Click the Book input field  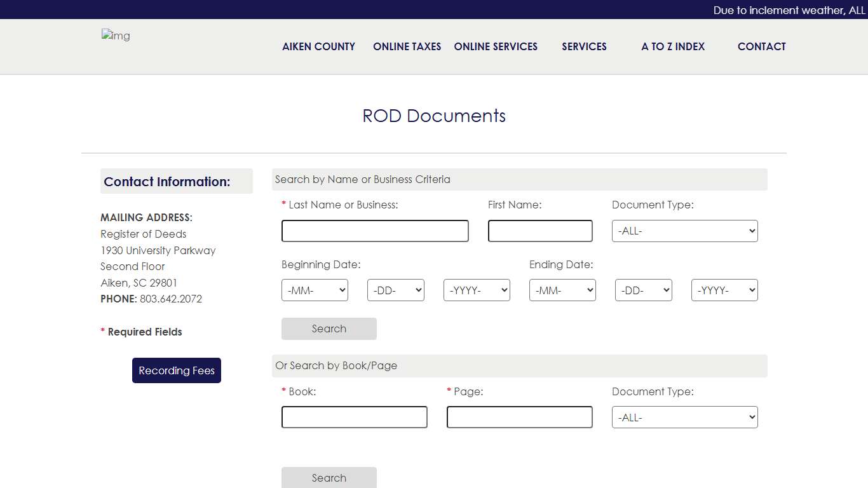pyautogui.click(x=354, y=417)
